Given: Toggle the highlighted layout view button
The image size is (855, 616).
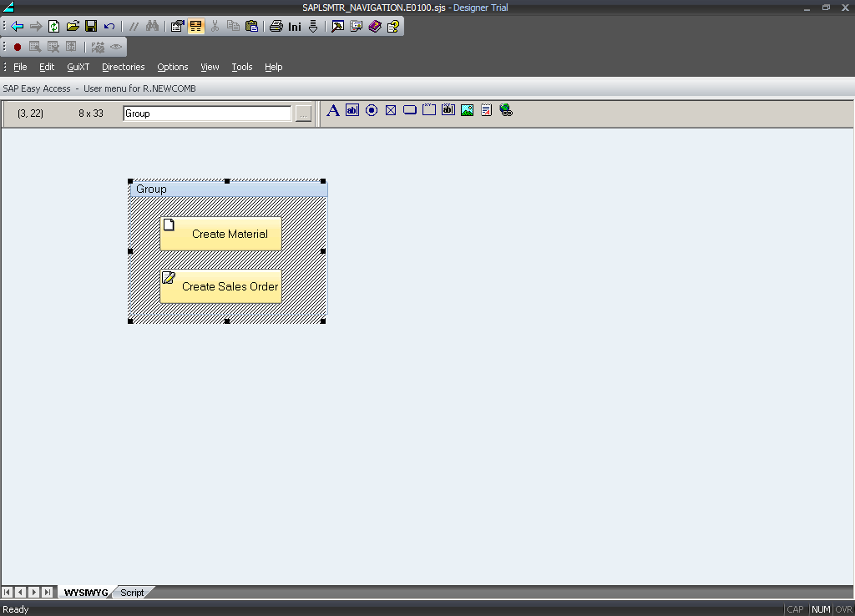Looking at the screenshot, I should coord(196,26).
